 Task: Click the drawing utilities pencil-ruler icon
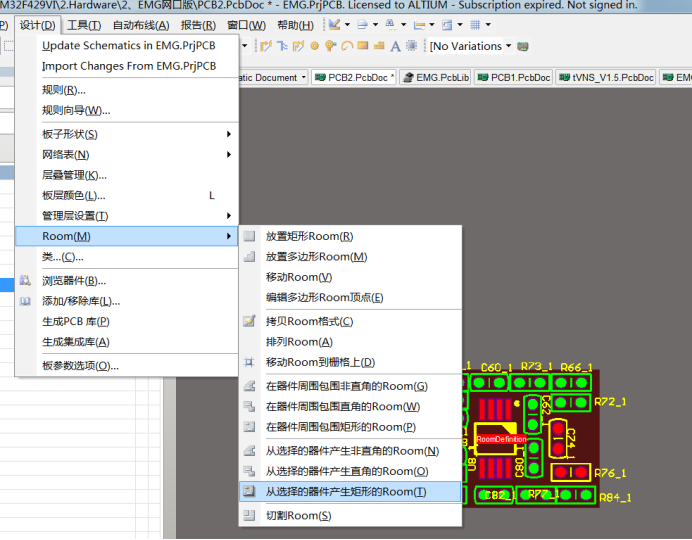click(335, 25)
